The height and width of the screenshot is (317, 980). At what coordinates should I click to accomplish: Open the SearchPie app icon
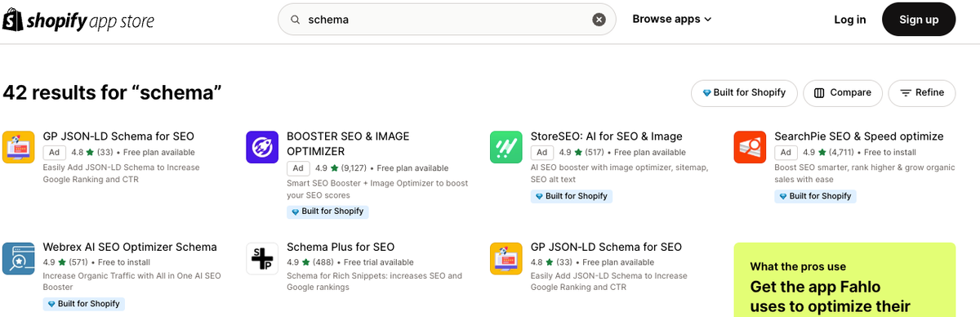[x=750, y=147]
